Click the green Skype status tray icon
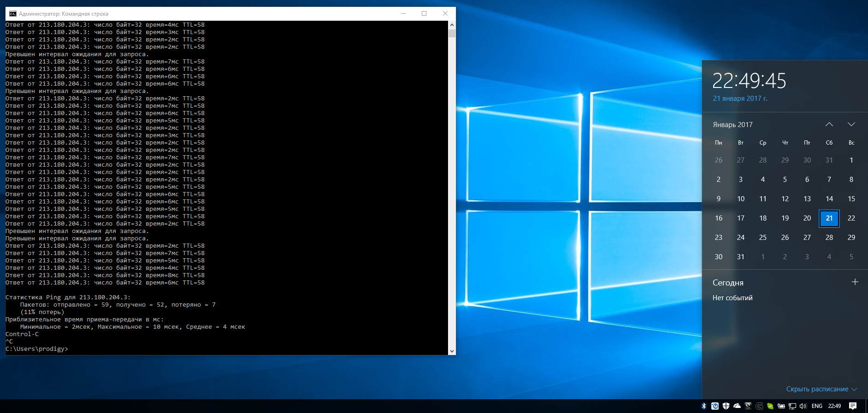This screenshot has height=413, width=868. 770,406
